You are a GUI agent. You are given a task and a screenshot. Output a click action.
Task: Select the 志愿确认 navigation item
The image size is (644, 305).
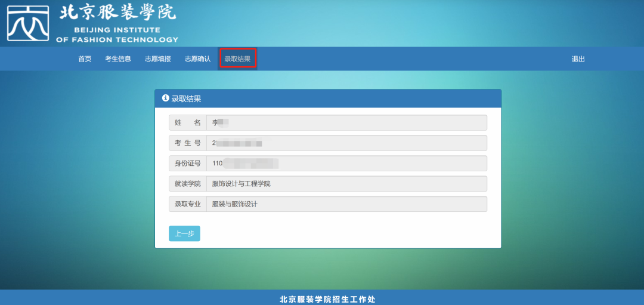click(197, 58)
